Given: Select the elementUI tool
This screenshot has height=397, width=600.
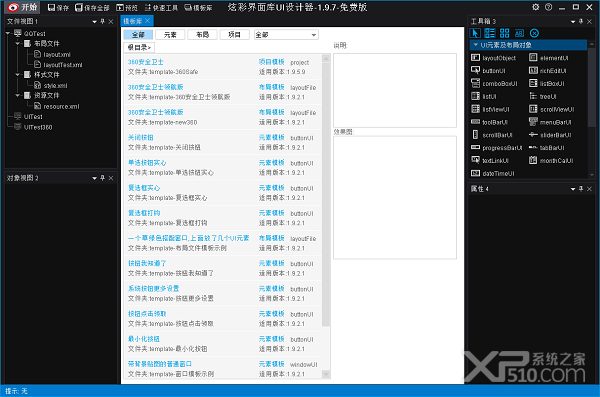Looking at the screenshot, I should 549,58.
